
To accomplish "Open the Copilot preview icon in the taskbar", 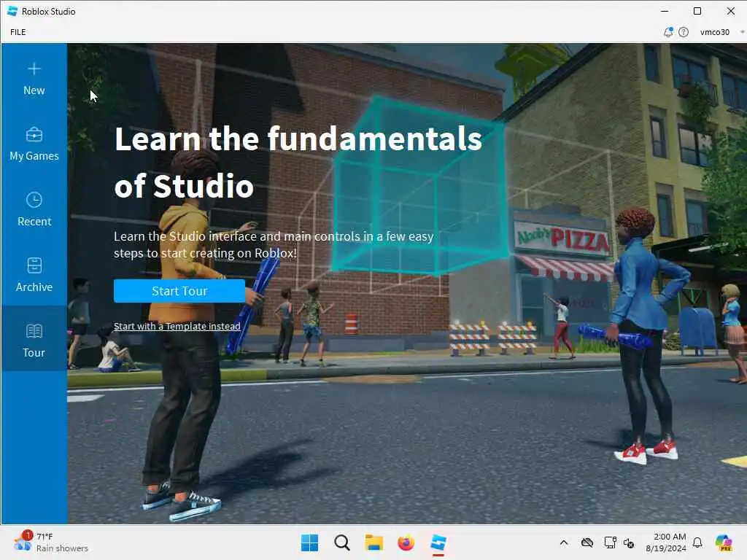I will (724, 542).
